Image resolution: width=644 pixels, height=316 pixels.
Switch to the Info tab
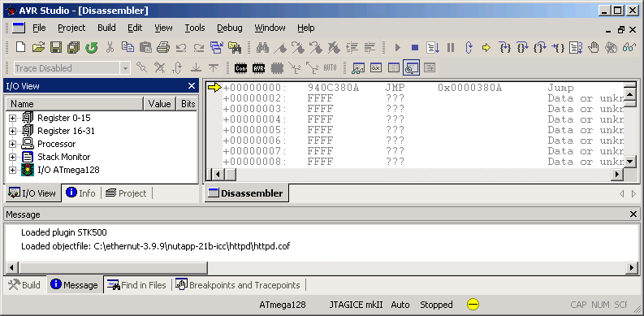(81, 193)
